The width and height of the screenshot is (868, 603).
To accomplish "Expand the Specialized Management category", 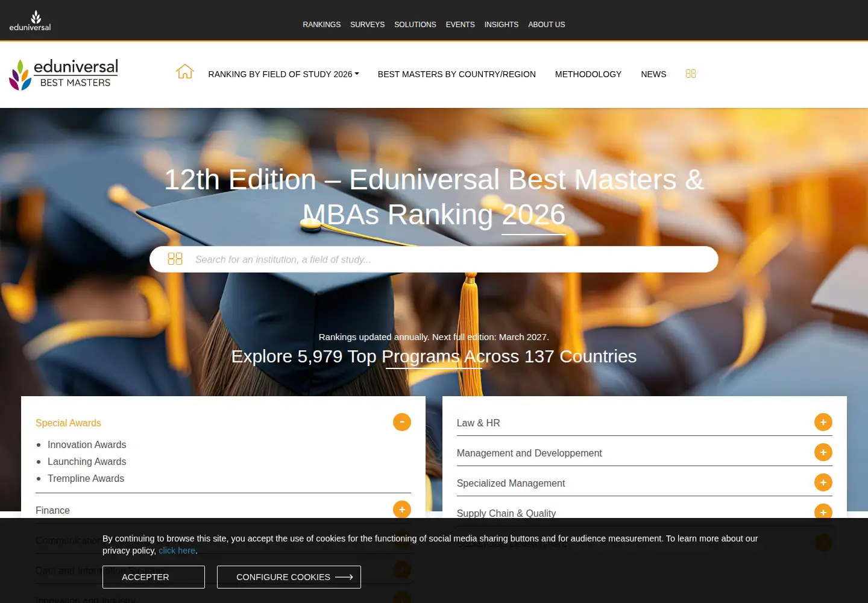I will 823,482.
